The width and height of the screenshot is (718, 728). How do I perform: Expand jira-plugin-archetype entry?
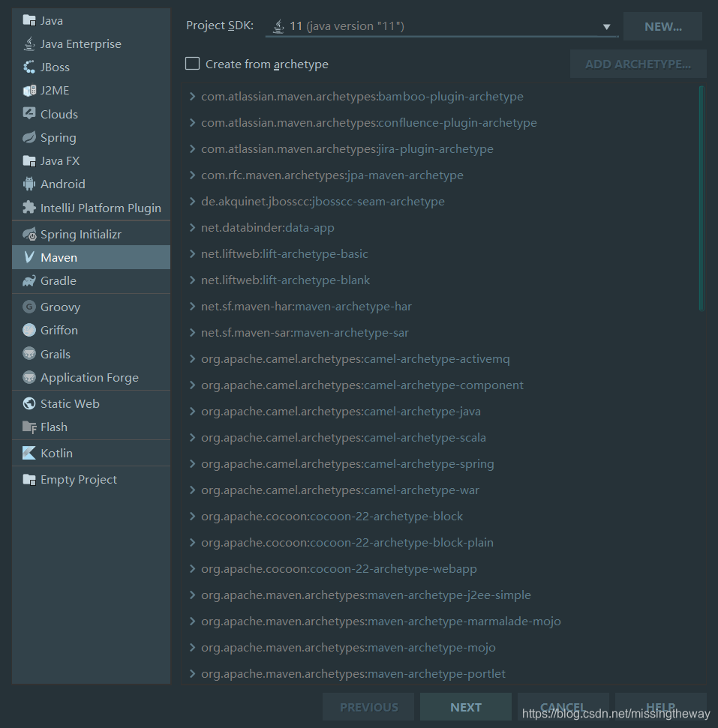tap(192, 148)
